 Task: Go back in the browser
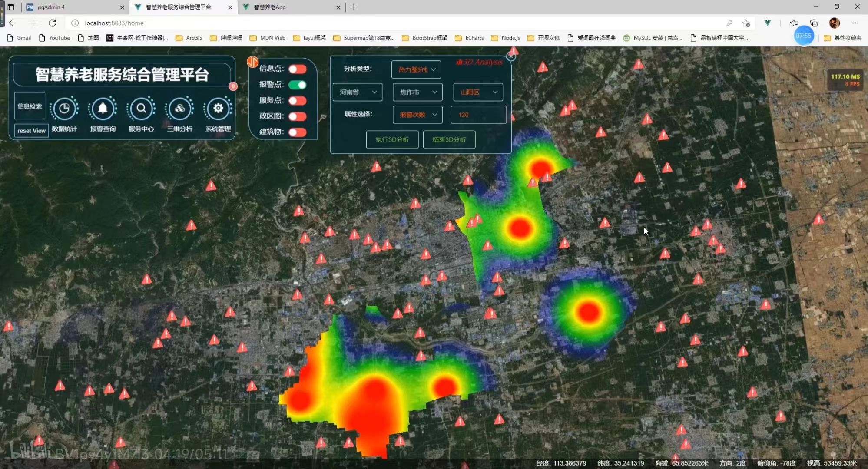pyautogui.click(x=13, y=23)
